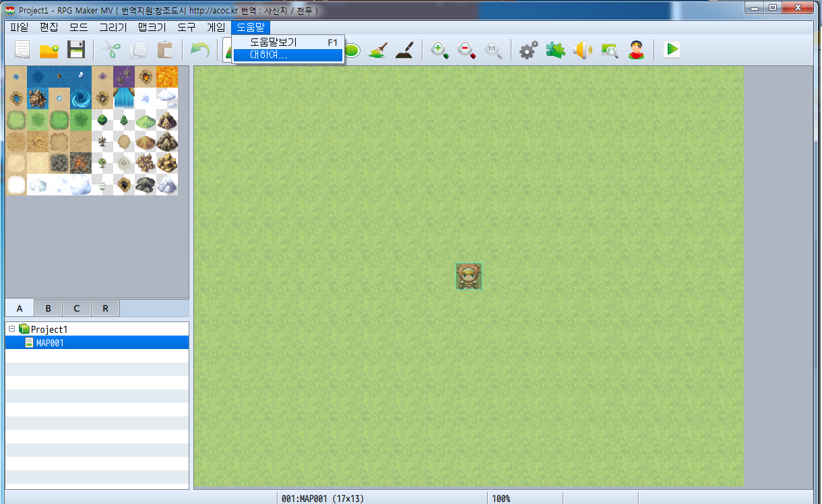Open the Character Generator icon
822x504 pixels.
coord(636,50)
